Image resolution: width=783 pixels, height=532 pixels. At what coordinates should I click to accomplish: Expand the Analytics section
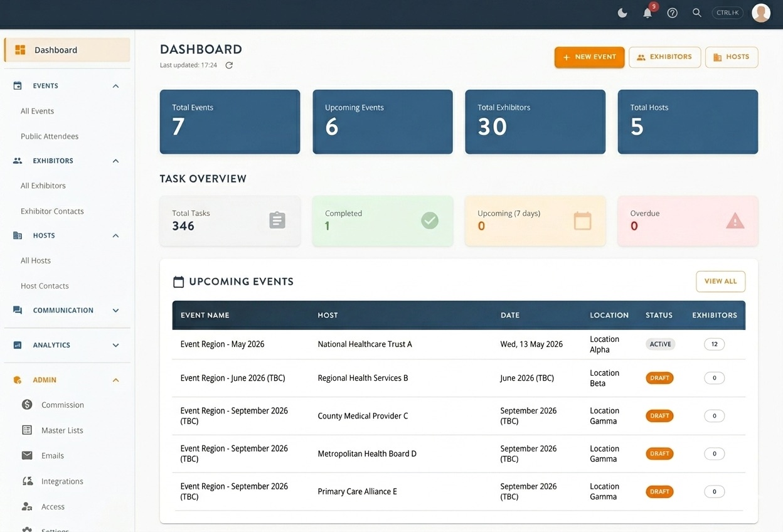click(115, 344)
